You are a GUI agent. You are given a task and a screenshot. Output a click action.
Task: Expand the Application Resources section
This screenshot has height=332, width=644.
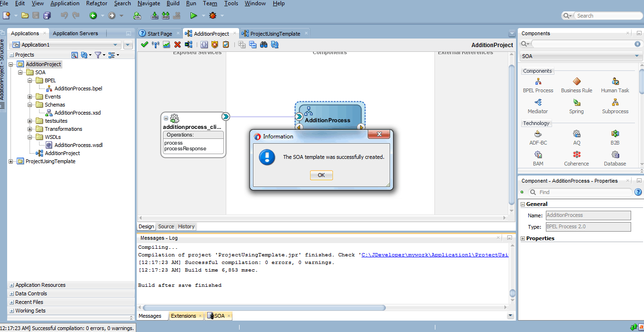(12, 285)
